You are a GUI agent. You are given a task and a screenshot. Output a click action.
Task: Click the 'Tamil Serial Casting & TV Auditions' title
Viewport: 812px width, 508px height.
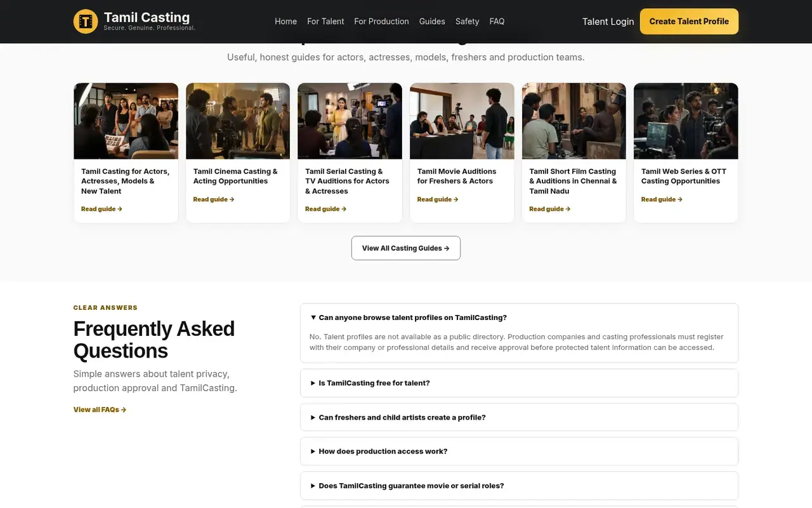tap(347, 181)
